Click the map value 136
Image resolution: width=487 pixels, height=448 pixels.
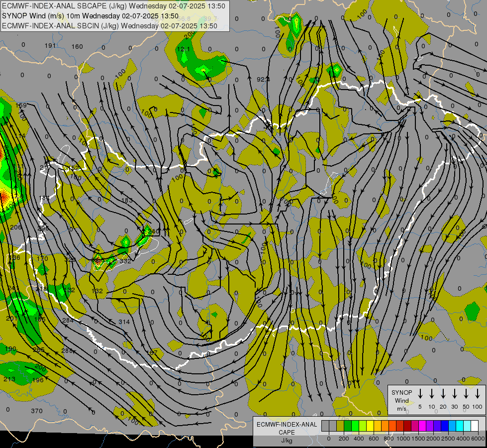coord(14,257)
